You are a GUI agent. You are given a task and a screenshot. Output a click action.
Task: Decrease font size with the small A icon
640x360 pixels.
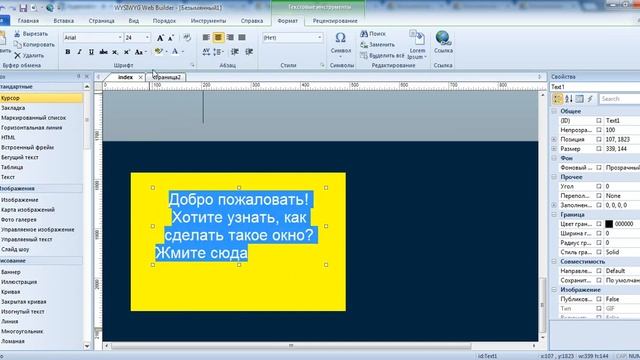(171, 38)
